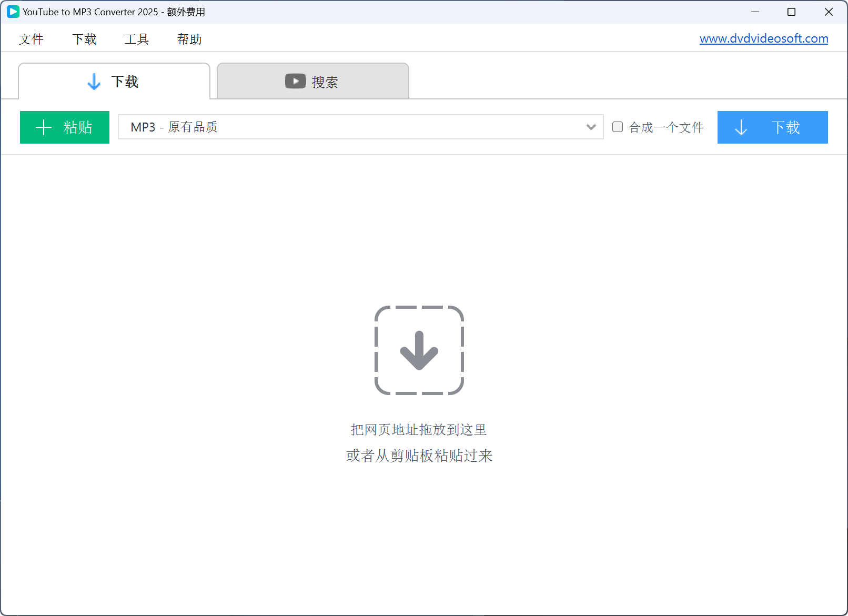This screenshot has height=616, width=848.
Task: Close the YouTube to MP3 Converter window
Action: [829, 12]
